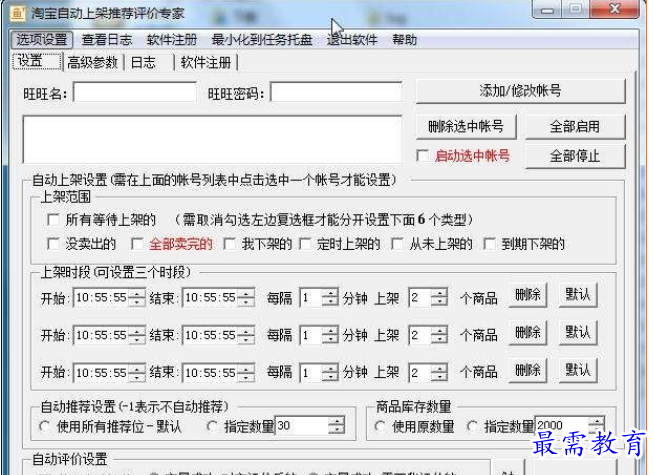The image size is (654, 475).
Task: Click inside the account list box
Action: tap(212, 140)
